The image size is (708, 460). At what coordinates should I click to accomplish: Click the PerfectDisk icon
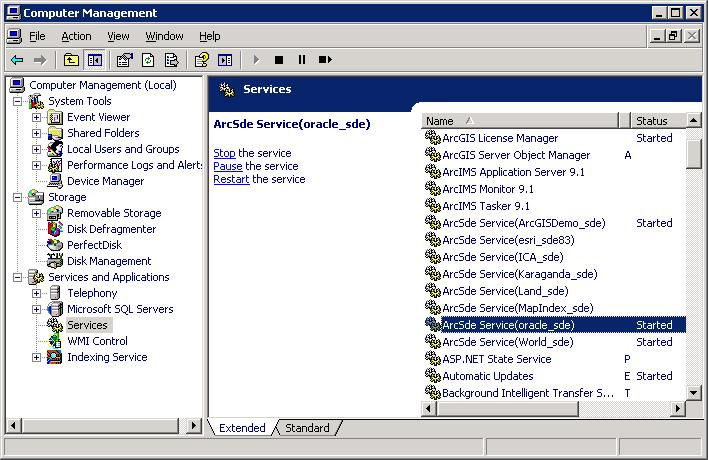tap(55, 245)
